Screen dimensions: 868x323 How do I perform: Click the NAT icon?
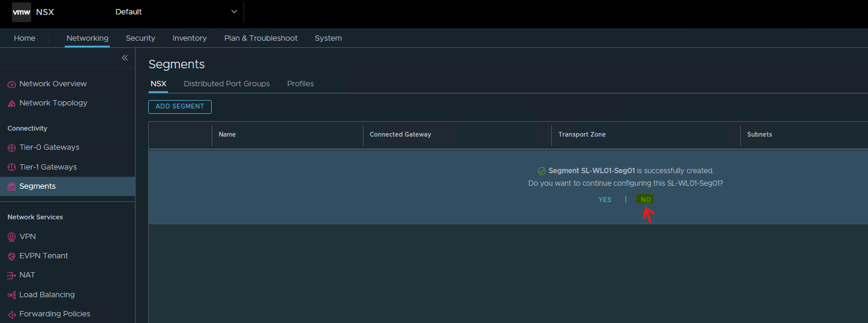[11, 275]
